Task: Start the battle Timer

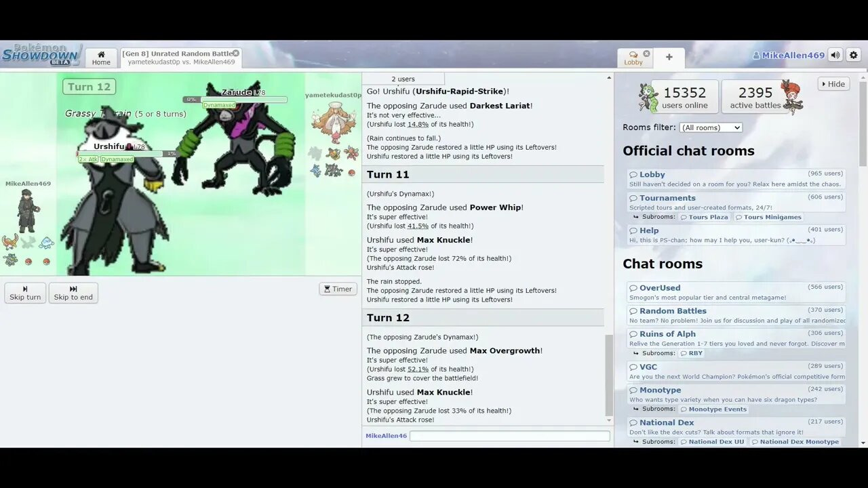Action: pyautogui.click(x=338, y=289)
